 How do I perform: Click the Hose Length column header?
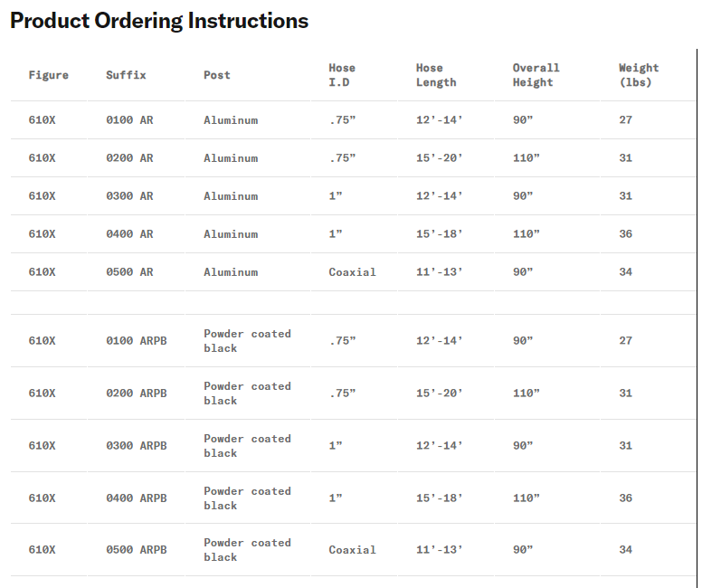(436, 75)
